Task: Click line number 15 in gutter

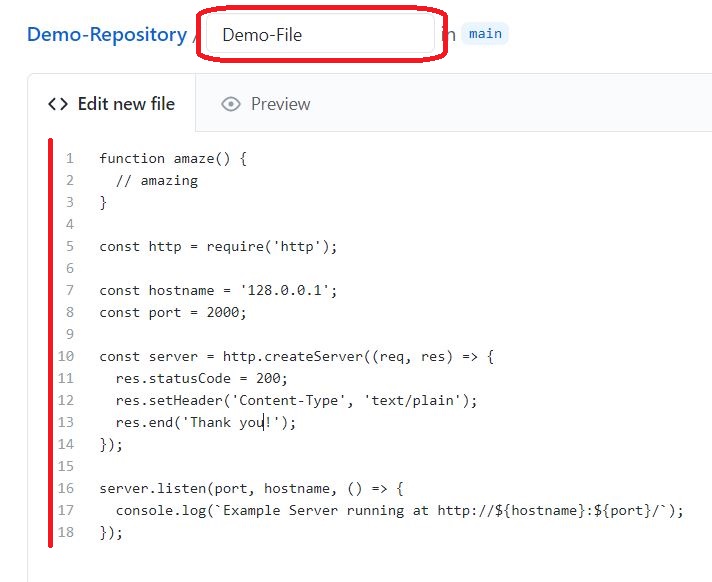Action: (65, 467)
